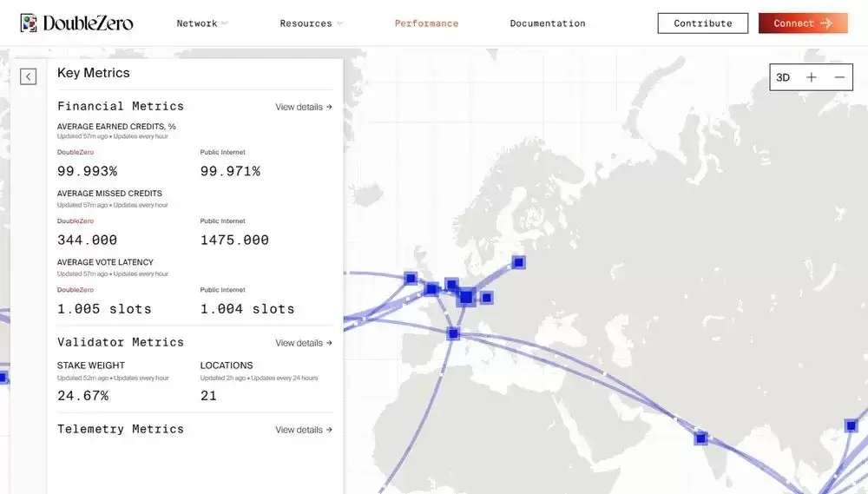Click the map node at far left edge
Viewport: 868px width, 494px height.
pos(3,377)
